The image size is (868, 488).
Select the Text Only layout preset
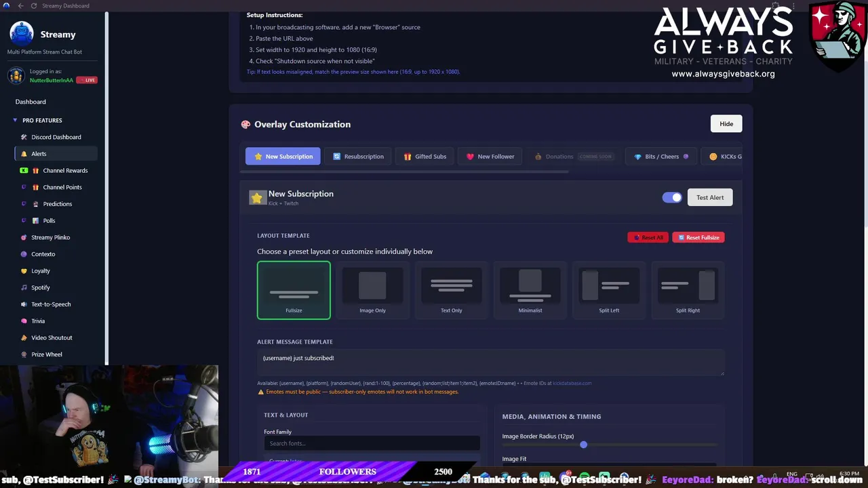point(452,290)
